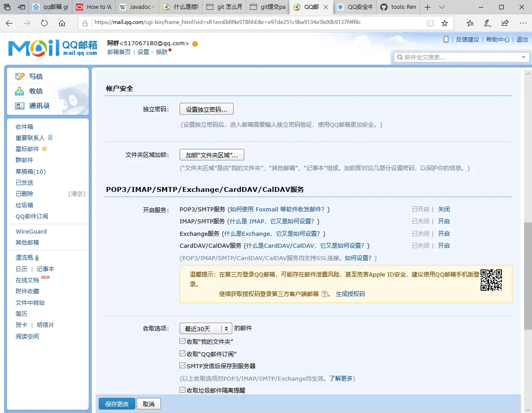Click the bookmark icon beside 重要联系人
The height and width of the screenshot is (413, 532).
click(x=50, y=138)
